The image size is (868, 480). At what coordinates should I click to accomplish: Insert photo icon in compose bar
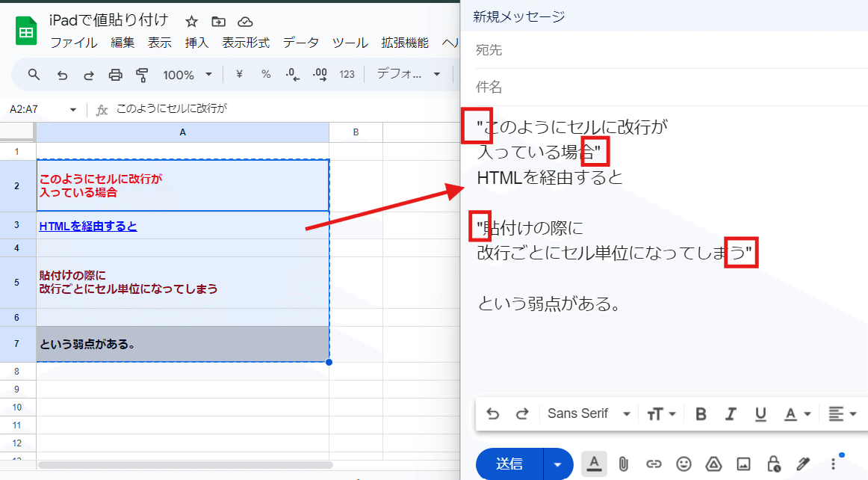coord(743,464)
